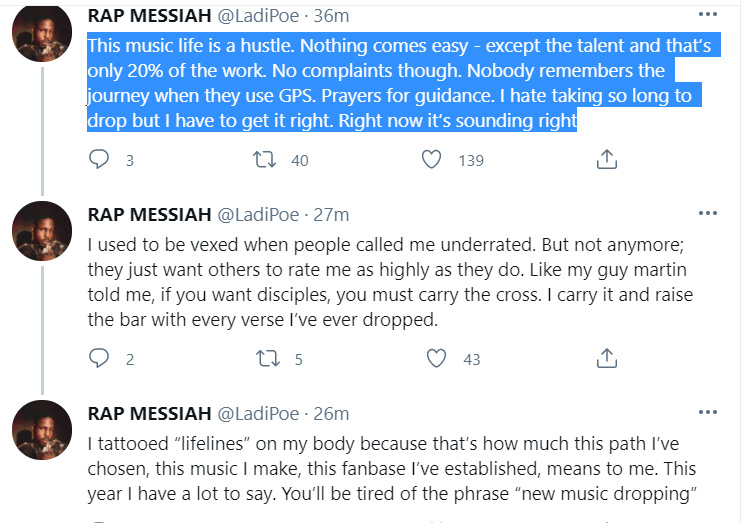Retweet the tweet with 40 retweets
The width and height of the screenshot is (743, 523).
pos(267,159)
